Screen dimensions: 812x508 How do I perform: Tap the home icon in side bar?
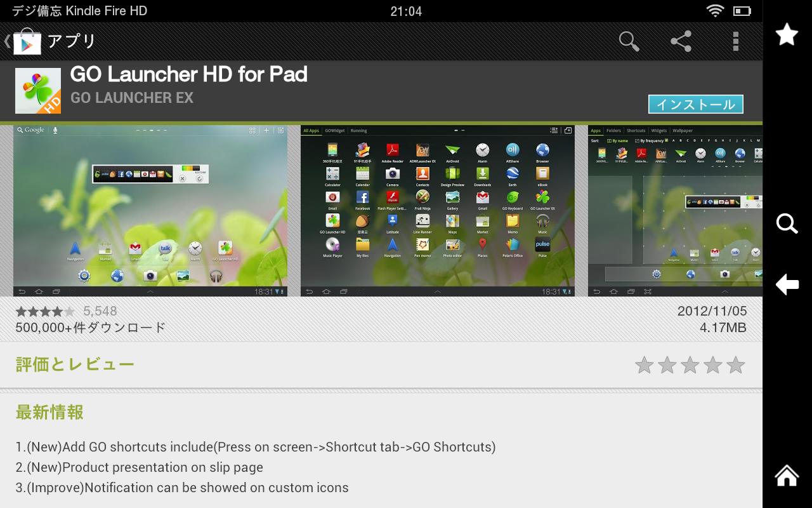pyautogui.click(x=787, y=475)
